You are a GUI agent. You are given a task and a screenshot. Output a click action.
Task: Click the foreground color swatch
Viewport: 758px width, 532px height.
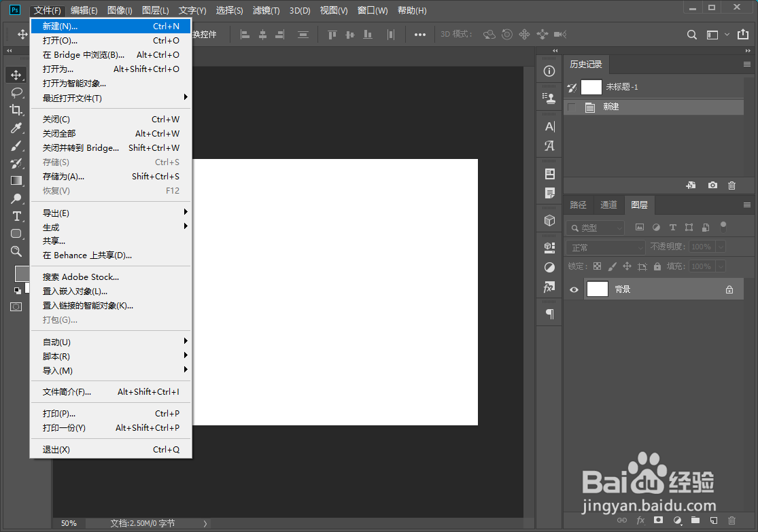[x=21, y=274]
